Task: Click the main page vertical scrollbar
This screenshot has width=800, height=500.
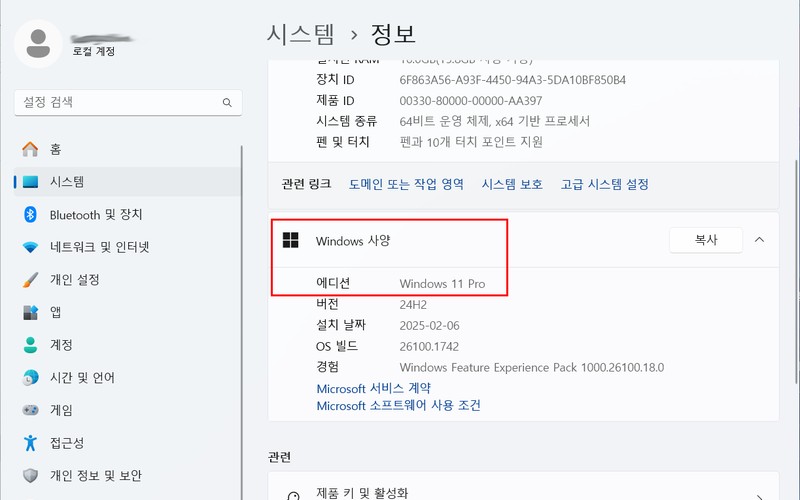Action: (x=797, y=271)
